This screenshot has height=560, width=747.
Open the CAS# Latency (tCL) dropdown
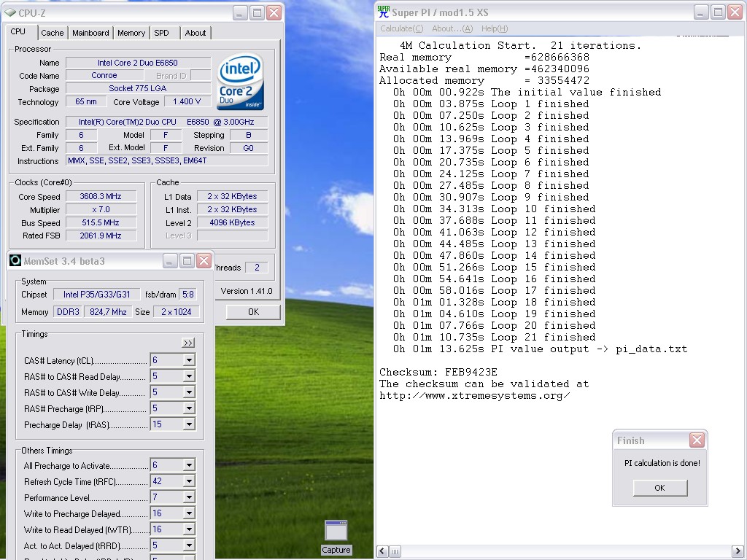click(x=189, y=360)
